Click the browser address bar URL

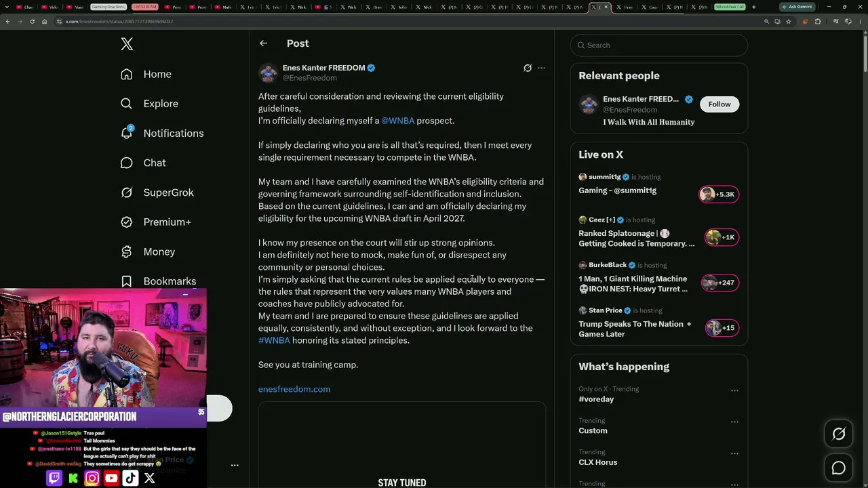point(119,22)
